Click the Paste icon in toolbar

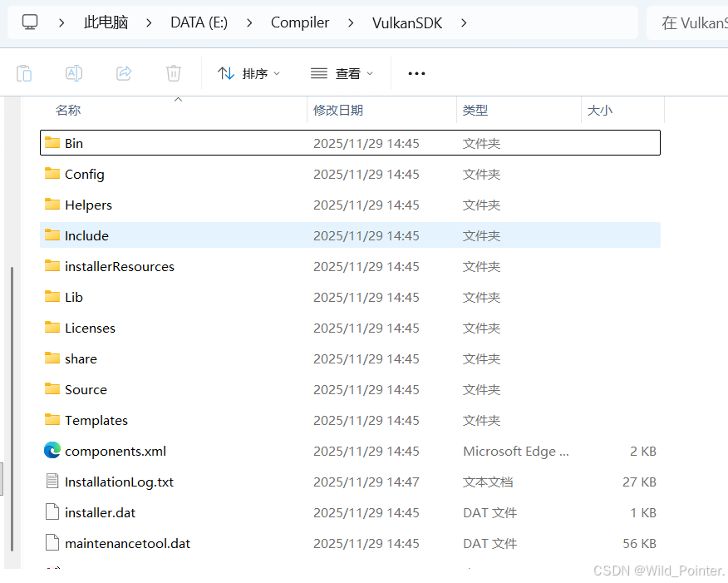24,73
